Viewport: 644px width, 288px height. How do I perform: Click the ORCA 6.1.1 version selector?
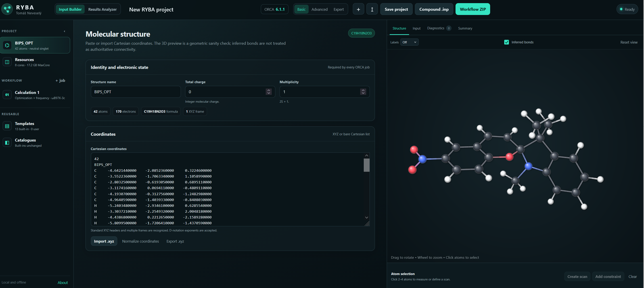(x=274, y=9)
